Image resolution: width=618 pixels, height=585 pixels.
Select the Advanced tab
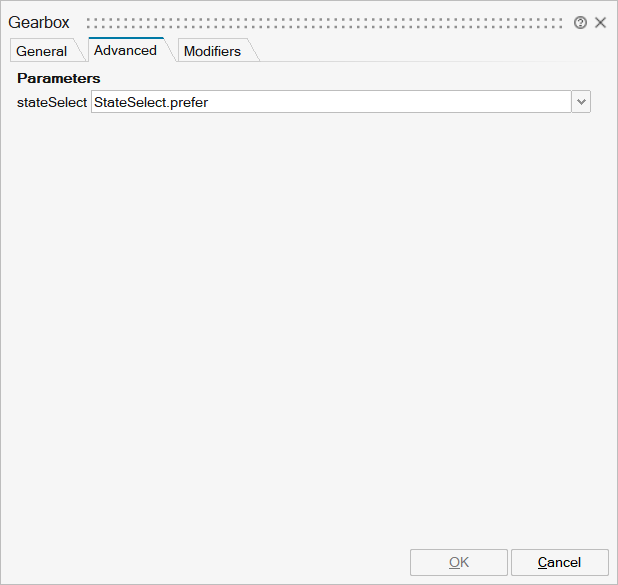pos(125,50)
